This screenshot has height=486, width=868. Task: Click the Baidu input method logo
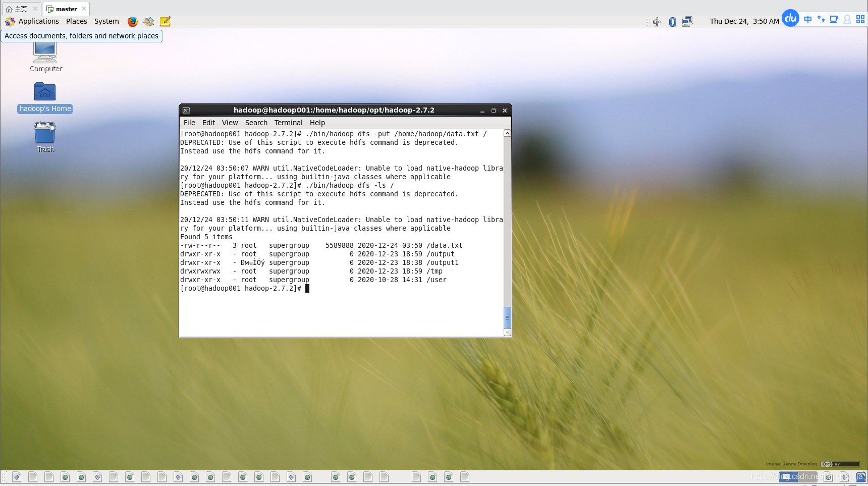(x=790, y=18)
